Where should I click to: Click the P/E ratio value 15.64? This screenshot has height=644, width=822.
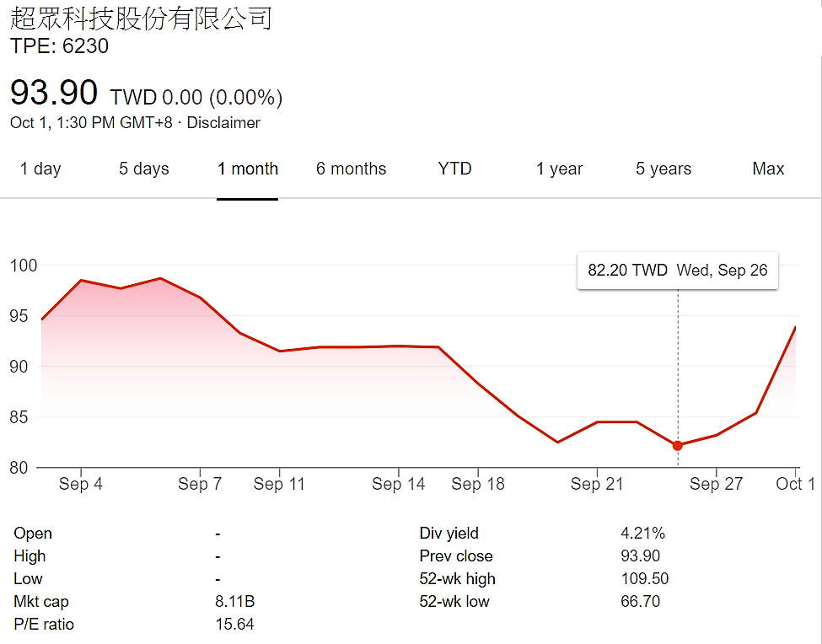[x=235, y=625]
